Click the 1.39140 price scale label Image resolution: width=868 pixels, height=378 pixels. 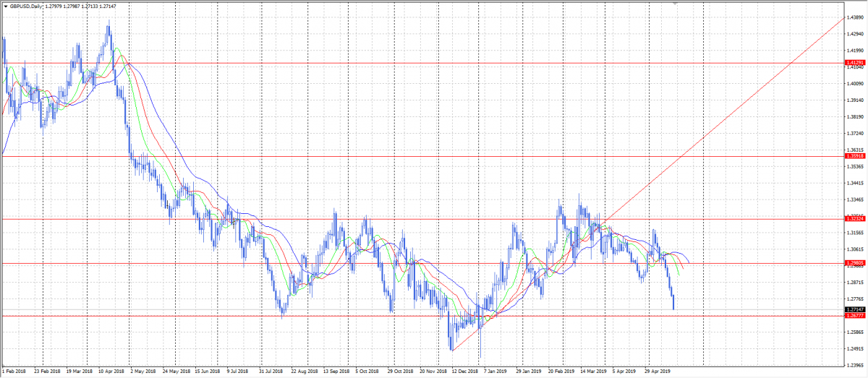click(x=856, y=100)
